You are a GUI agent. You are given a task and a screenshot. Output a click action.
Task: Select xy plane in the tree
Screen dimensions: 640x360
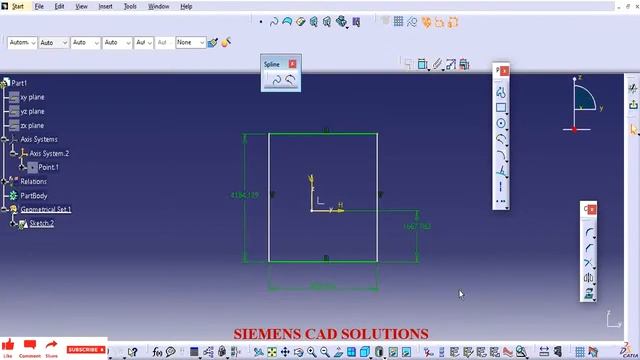coord(32,97)
